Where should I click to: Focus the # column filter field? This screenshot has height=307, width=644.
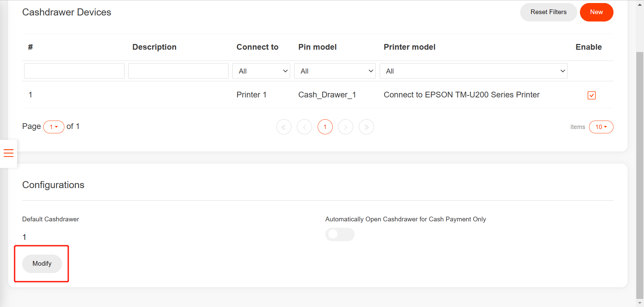tap(74, 71)
